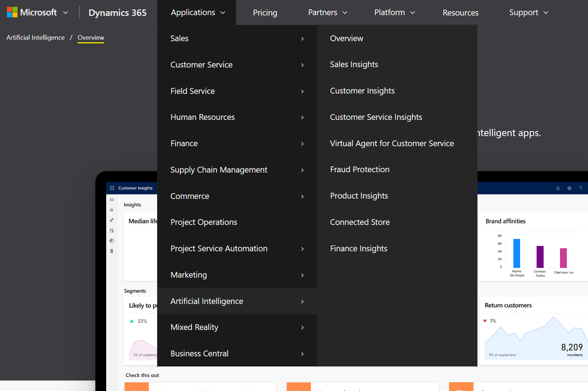588x391 pixels.
Task: Click the blue Alpine Ski House bar
Action: tap(517, 253)
